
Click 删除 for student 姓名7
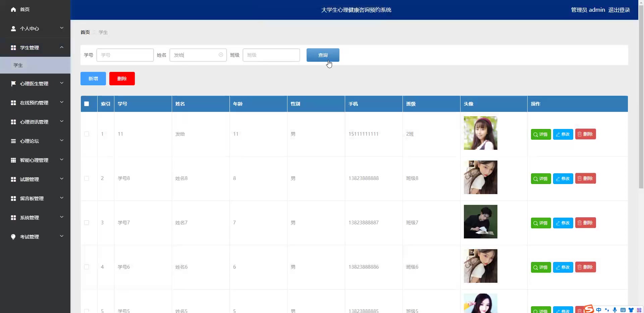[585, 223]
